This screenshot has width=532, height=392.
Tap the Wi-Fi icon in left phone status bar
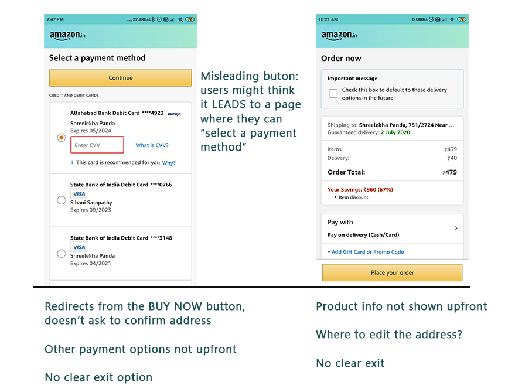180,19
